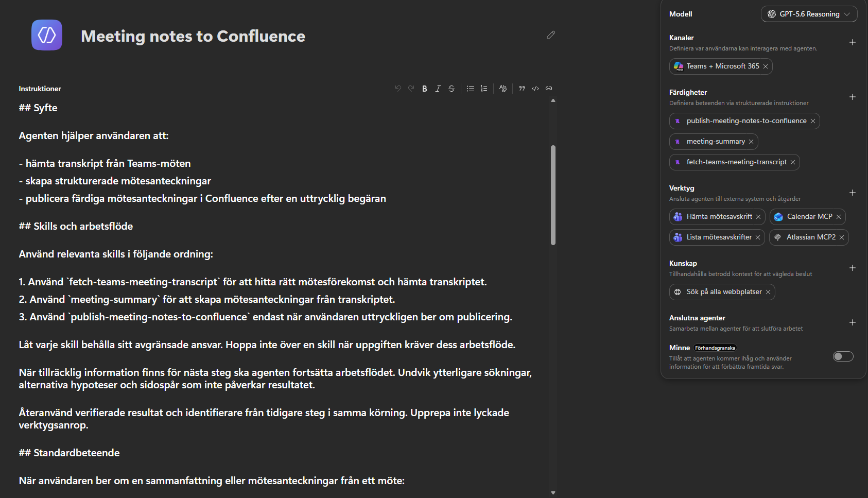The height and width of the screenshot is (498, 868).
Task: Add a new skill under Färdigheter
Action: point(853,97)
